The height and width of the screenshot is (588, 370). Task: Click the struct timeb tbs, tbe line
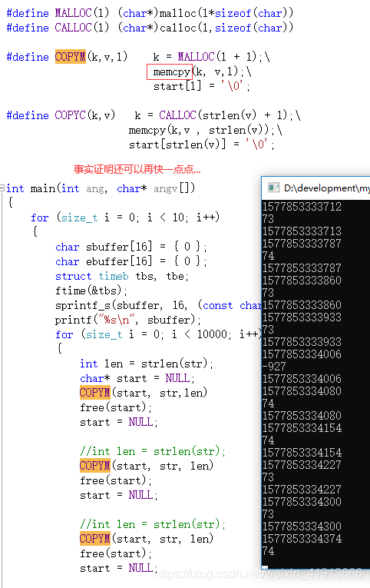click(x=122, y=277)
